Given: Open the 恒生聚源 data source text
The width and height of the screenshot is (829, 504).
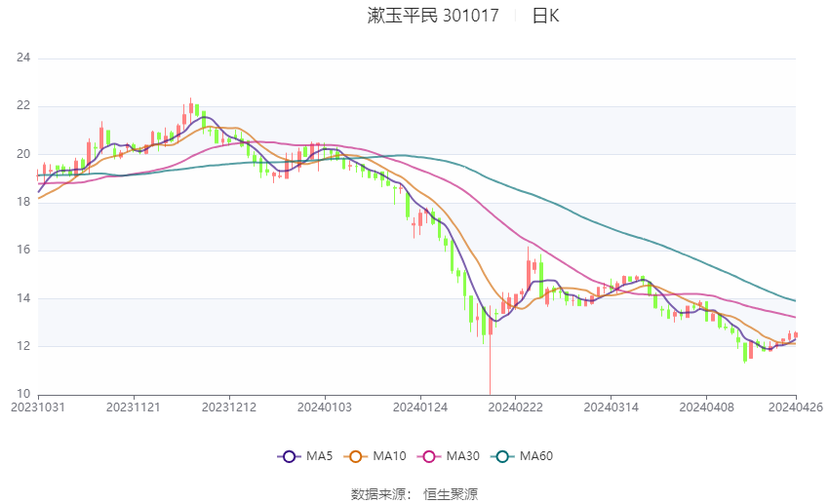Looking at the screenshot, I should pyautogui.click(x=451, y=494).
